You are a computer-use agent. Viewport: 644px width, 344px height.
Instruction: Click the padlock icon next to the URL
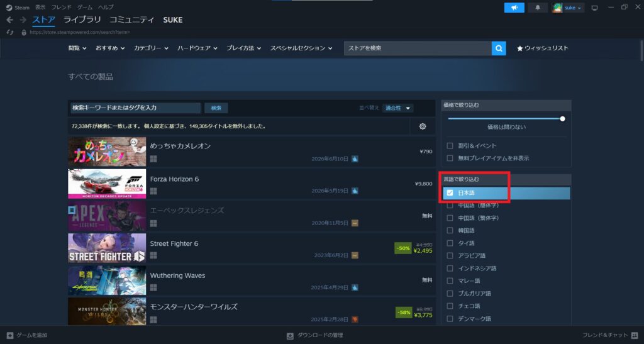click(x=24, y=32)
